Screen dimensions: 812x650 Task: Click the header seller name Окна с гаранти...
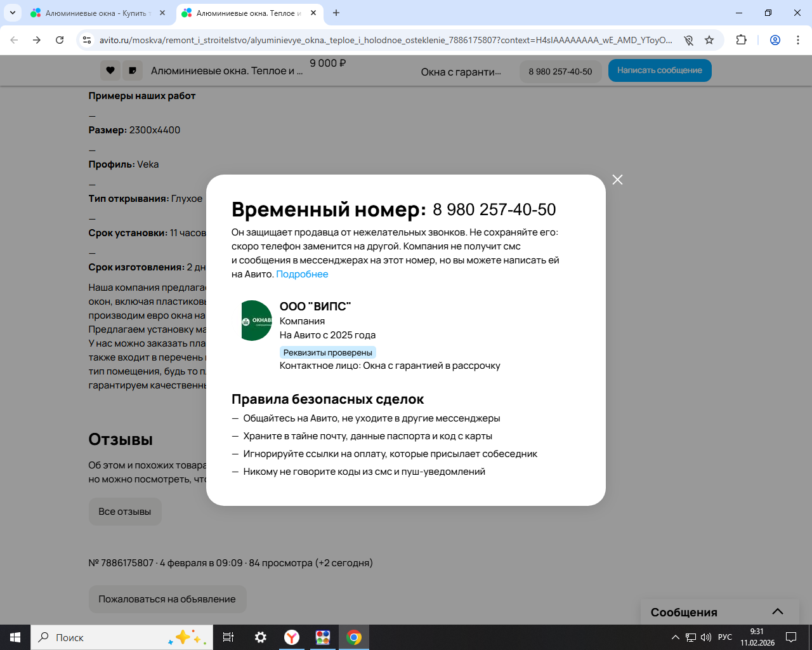pos(461,72)
